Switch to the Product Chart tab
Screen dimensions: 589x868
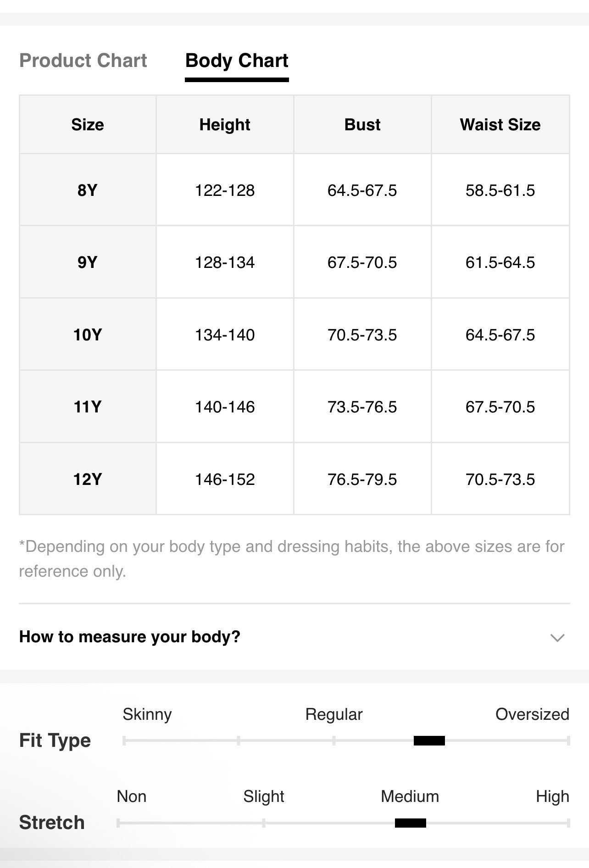coord(83,61)
